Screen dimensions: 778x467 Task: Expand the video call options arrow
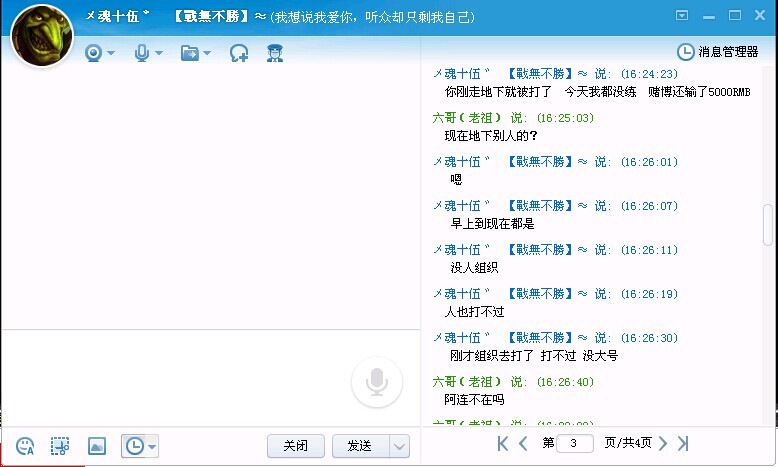point(111,54)
